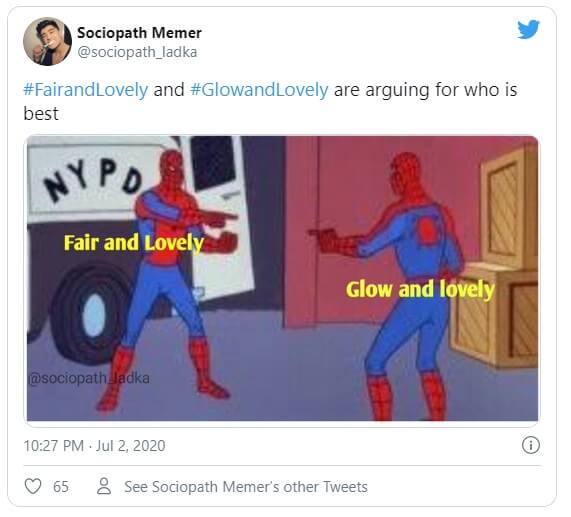Image resolution: width=571 pixels, height=517 pixels.
Task: Click the person silhouette icon
Action: 104,486
